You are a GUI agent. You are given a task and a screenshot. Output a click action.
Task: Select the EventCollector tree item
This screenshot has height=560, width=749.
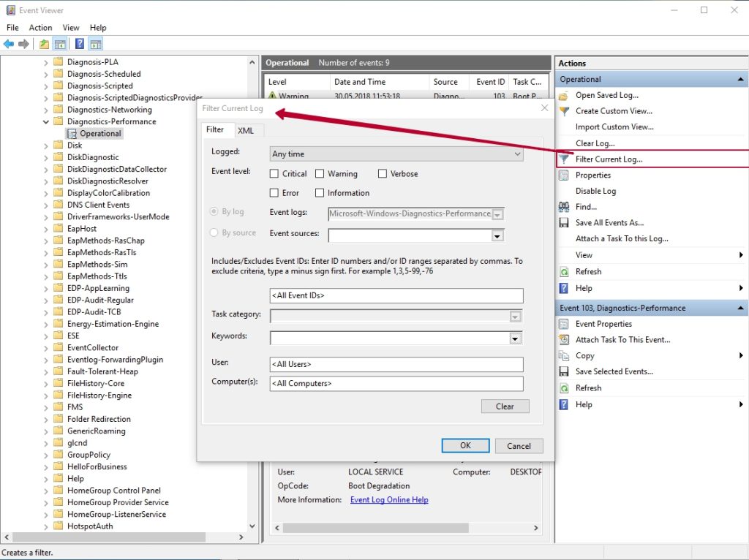pos(93,347)
